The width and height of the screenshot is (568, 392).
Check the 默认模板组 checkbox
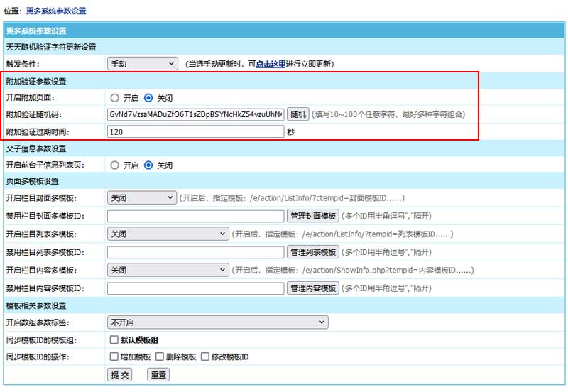(114, 340)
